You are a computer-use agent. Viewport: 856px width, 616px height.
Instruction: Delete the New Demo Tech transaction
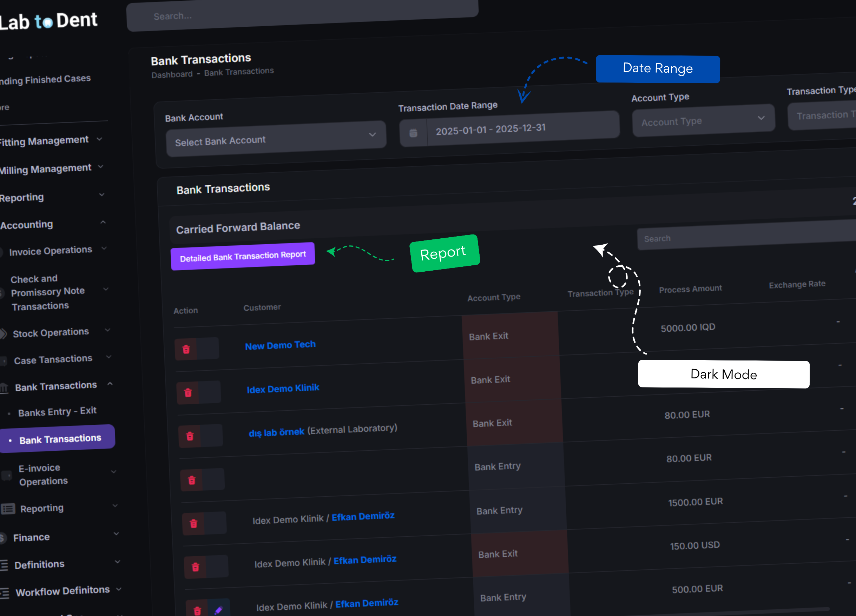coord(186,349)
